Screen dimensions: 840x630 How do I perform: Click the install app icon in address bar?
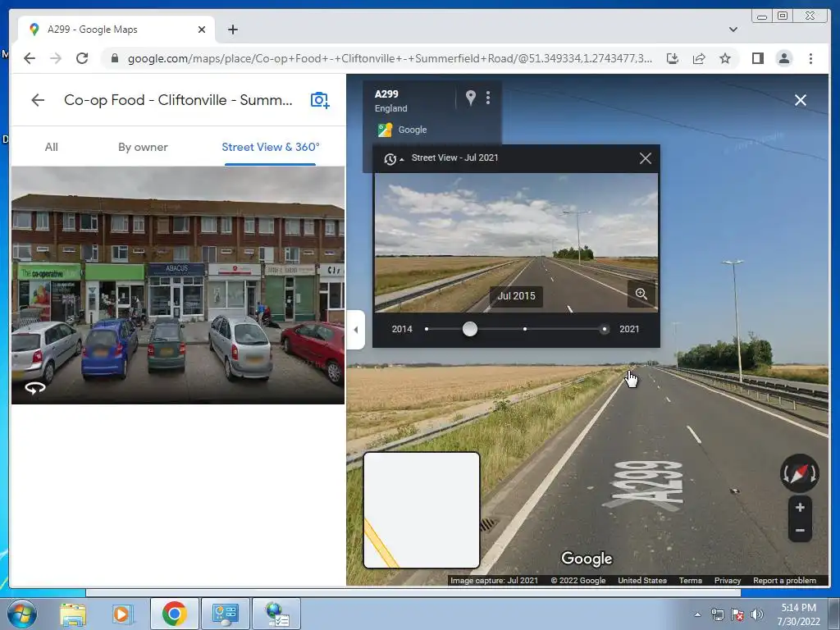(673, 58)
